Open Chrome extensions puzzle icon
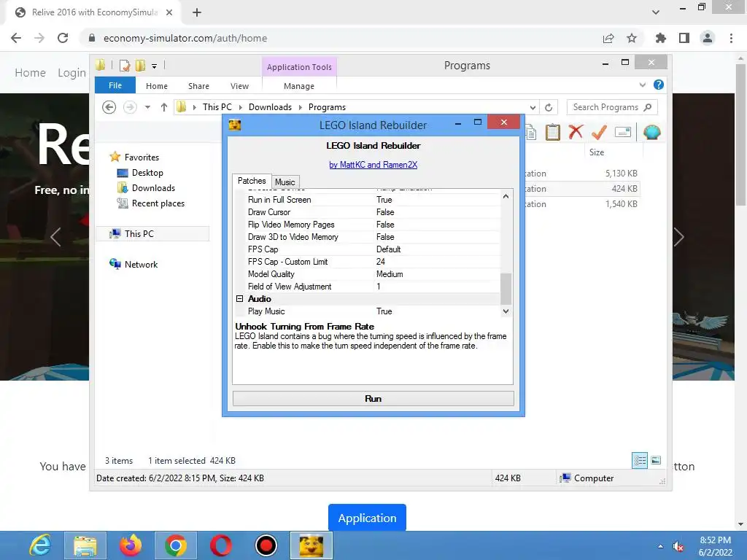The width and height of the screenshot is (747, 560). 660,38
